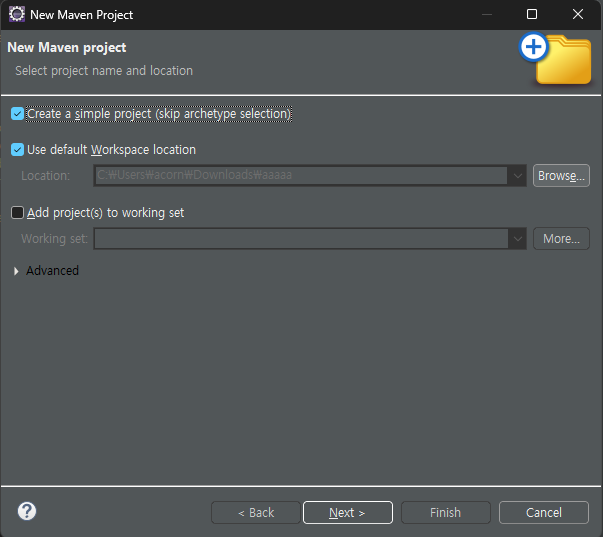The width and height of the screenshot is (603, 537).
Task: Click the < Back button
Action: coord(256,512)
